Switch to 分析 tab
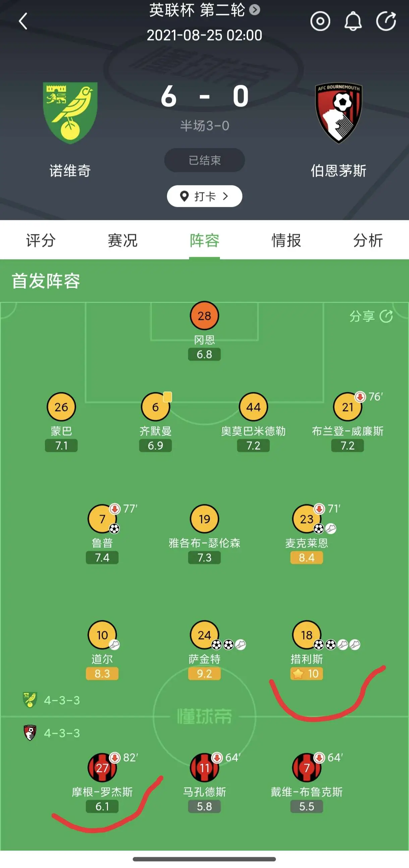The height and width of the screenshot is (868, 409). [368, 240]
